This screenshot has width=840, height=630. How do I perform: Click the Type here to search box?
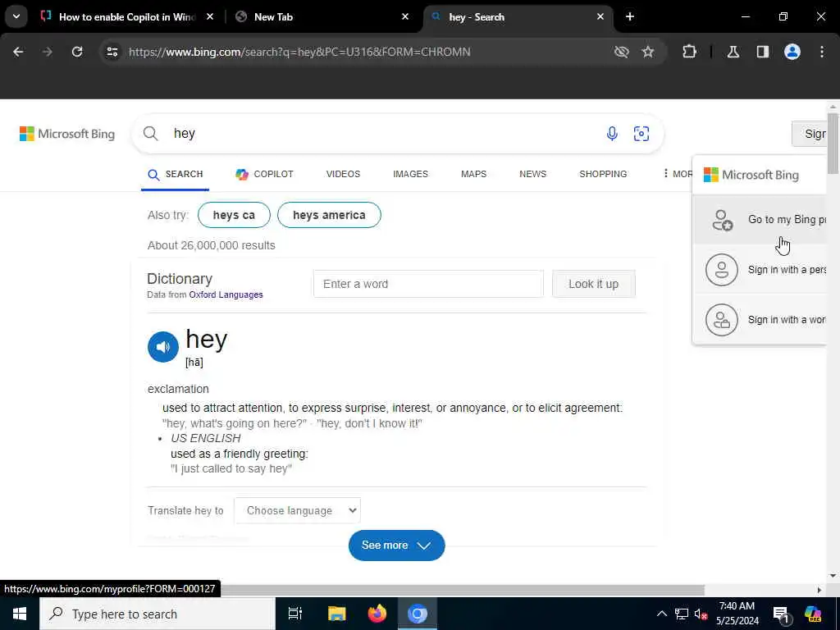click(x=157, y=614)
